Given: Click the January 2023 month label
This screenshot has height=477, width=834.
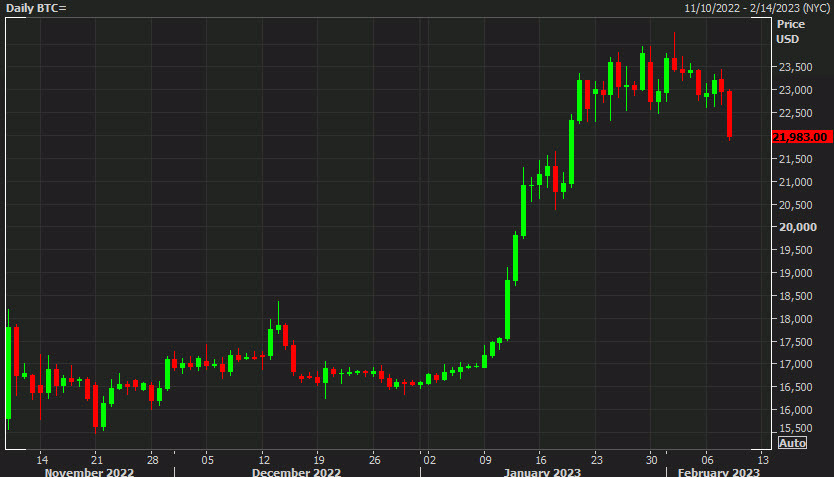Looking at the screenshot, I should click(542, 472).
